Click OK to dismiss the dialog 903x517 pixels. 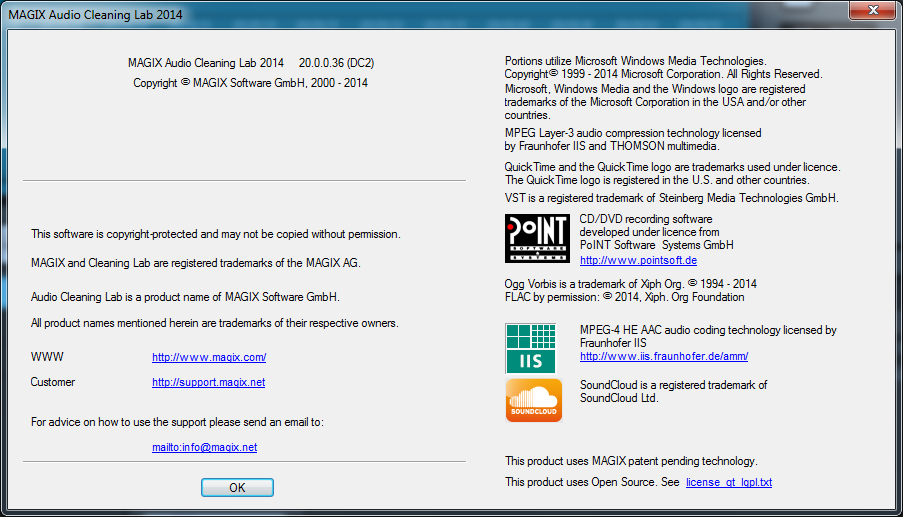coord(237,488)
